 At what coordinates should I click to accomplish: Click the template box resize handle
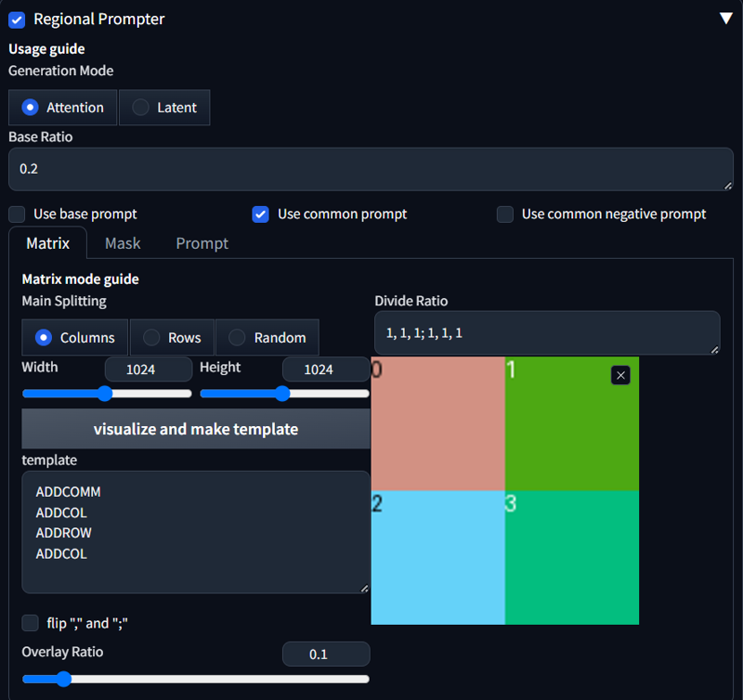pos(364,589)
